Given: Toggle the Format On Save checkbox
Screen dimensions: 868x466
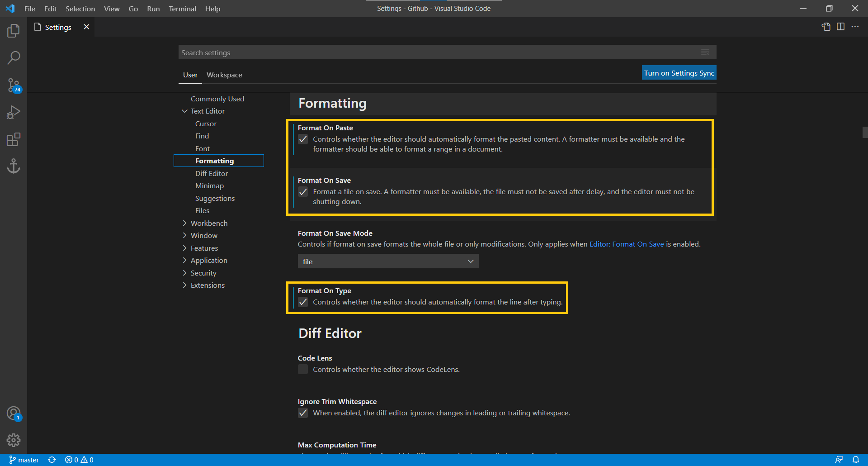Looking at the screenshot, I should 303,192.
